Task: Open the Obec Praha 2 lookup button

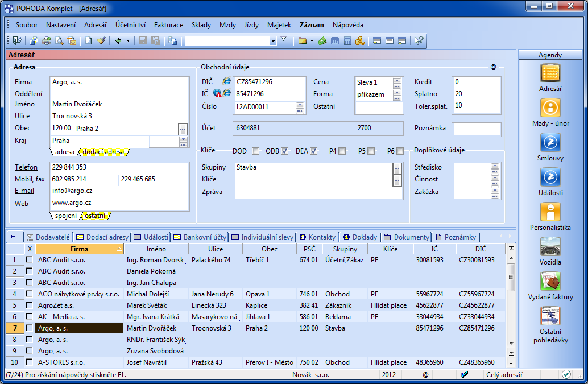Action: coord(182,129)
